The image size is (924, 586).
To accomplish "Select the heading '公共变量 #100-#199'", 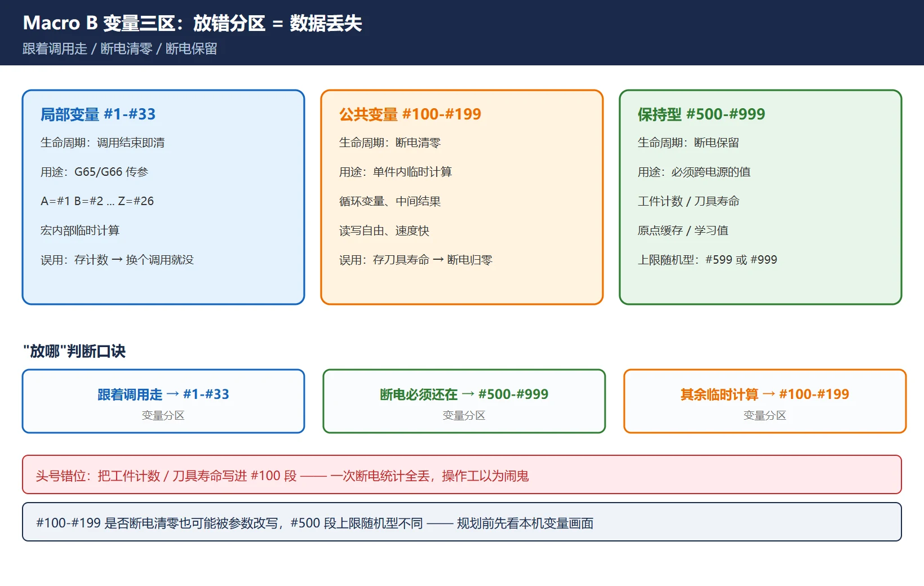I will coord(410,114).
